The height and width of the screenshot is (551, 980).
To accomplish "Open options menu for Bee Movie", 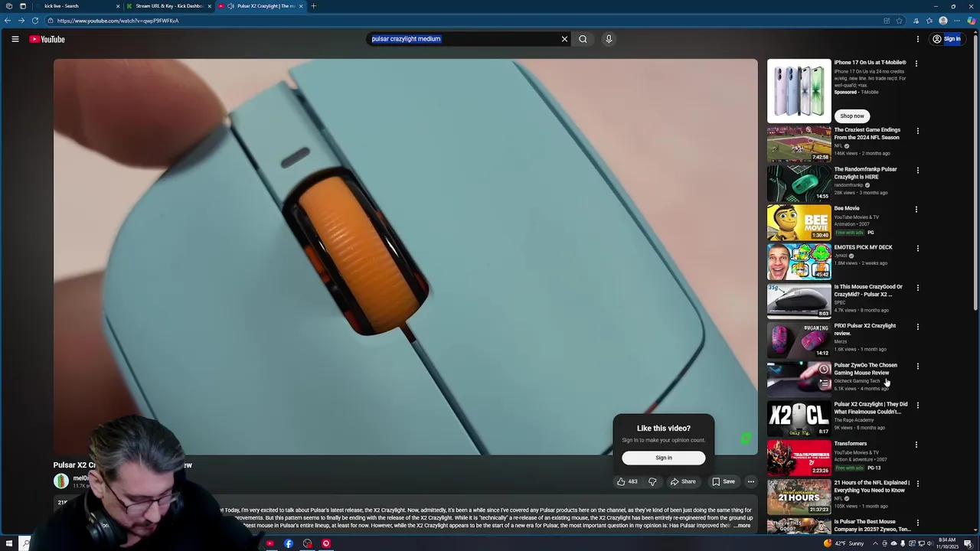I will [x=917, y=209].
